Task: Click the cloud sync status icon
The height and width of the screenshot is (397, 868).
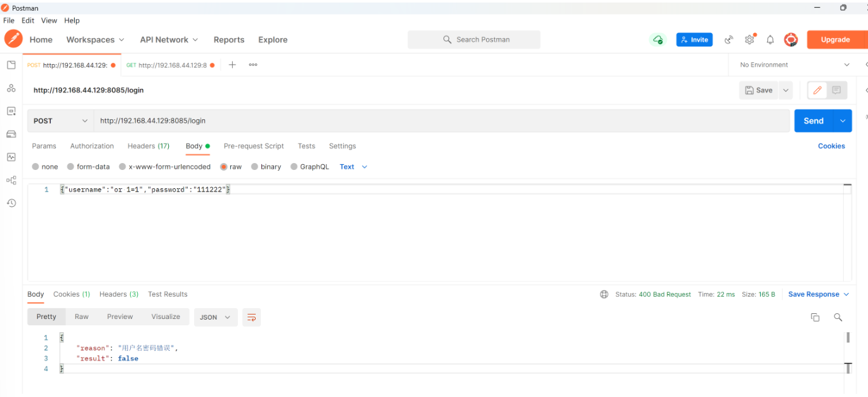Action: coord(658,39)
